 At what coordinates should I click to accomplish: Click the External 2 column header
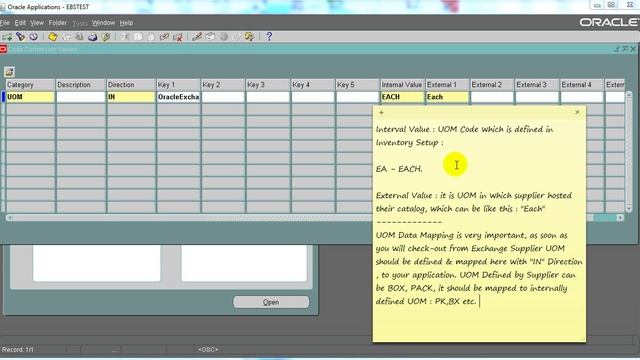pos(492,85)
